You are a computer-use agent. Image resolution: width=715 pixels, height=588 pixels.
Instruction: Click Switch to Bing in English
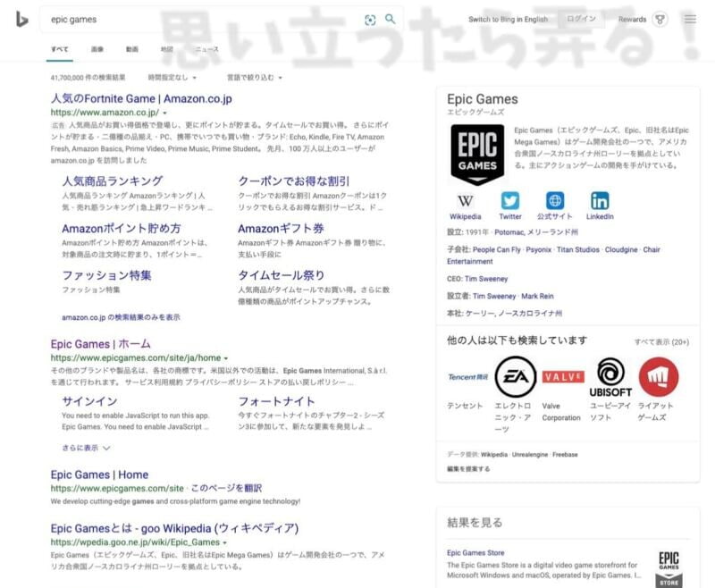click(508, 19)
